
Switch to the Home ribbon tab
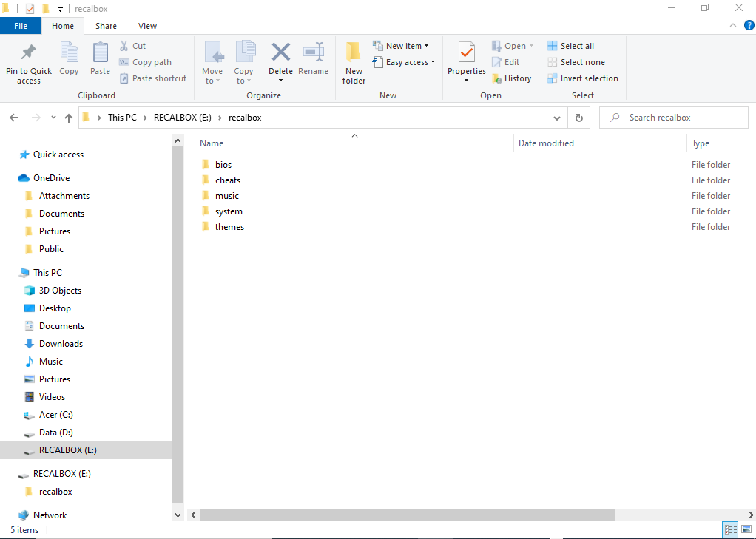pos(63,26)
